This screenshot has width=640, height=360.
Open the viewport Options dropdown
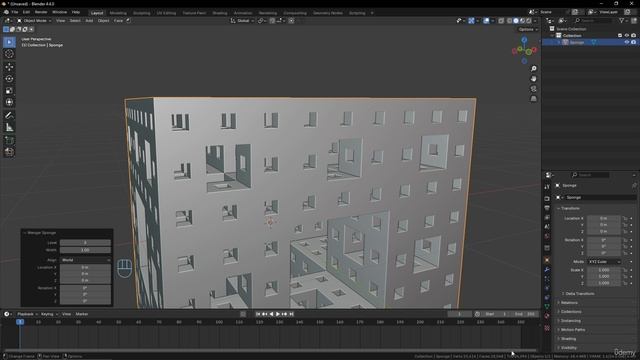[528, 29]
